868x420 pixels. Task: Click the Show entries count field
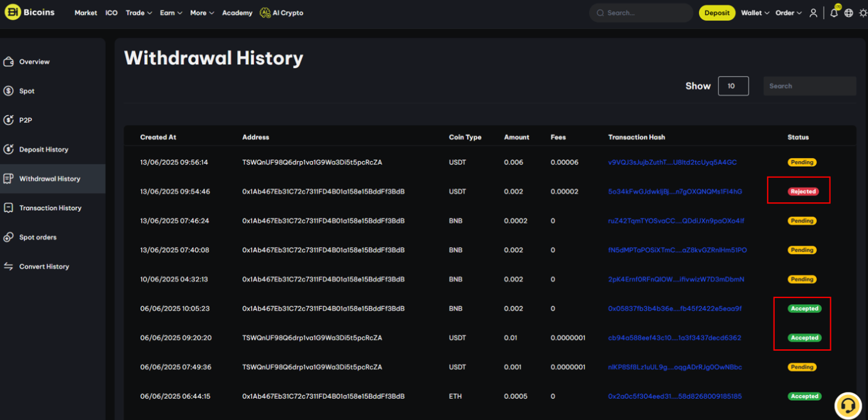[x=734, y=86]
